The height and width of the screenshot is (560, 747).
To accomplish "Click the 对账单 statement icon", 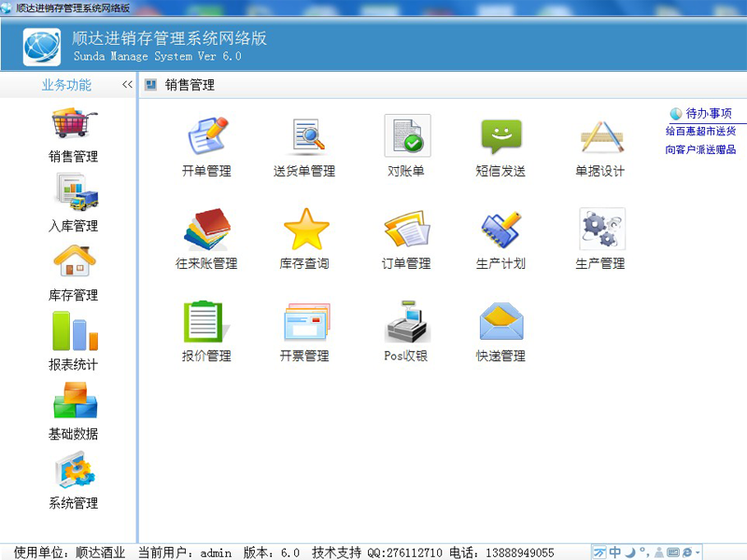I will click(407, 137).
